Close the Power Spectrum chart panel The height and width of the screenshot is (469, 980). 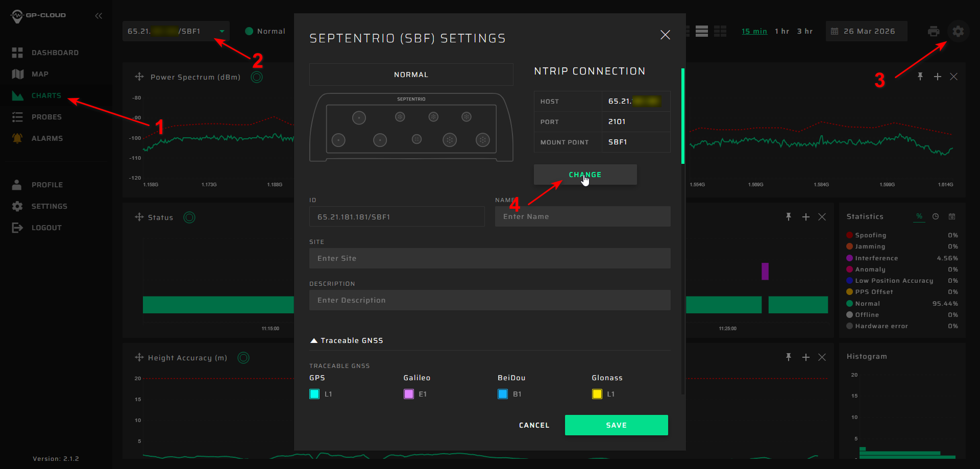954,77
